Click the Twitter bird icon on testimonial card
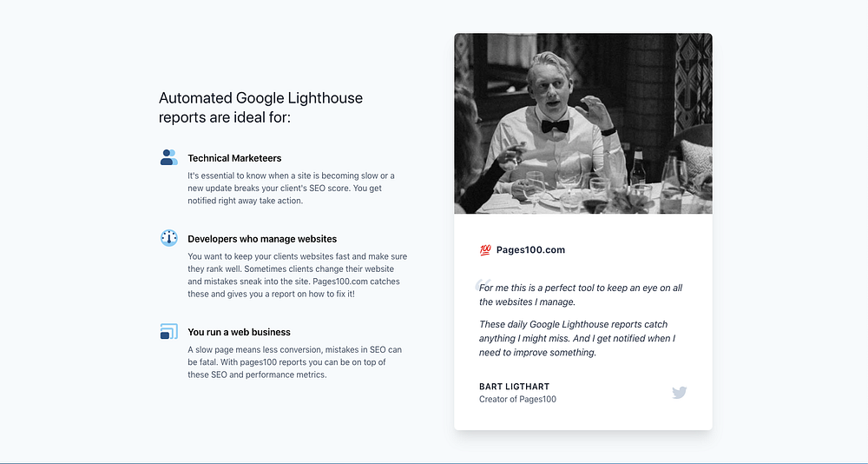The width and height of the screenshot is (868, 464). (x=680, y=393)
